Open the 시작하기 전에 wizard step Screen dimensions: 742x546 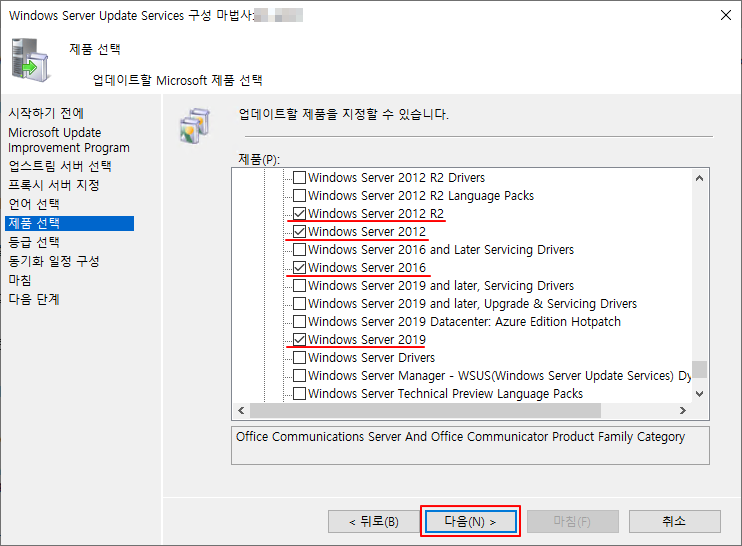pyautogui.click(x=46, y=113)
